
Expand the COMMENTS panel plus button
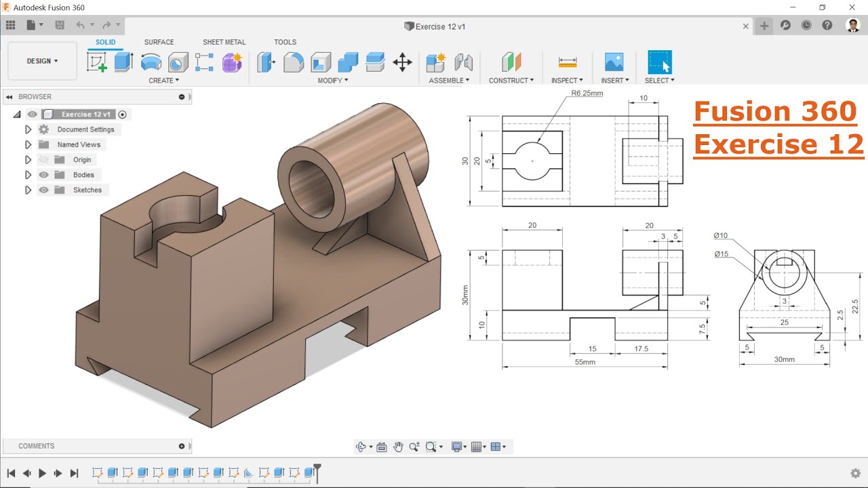click(182, 446)
